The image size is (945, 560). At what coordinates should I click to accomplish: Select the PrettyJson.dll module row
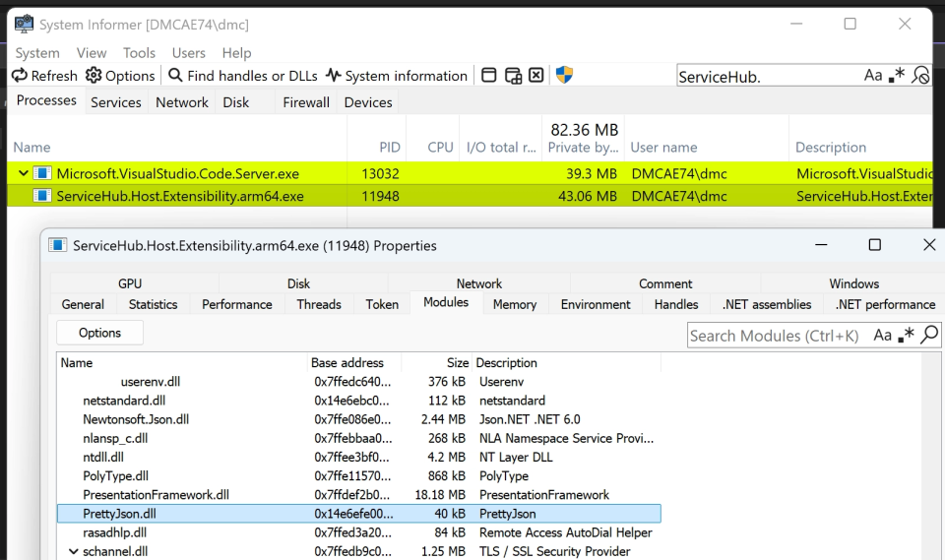[359, 514]
